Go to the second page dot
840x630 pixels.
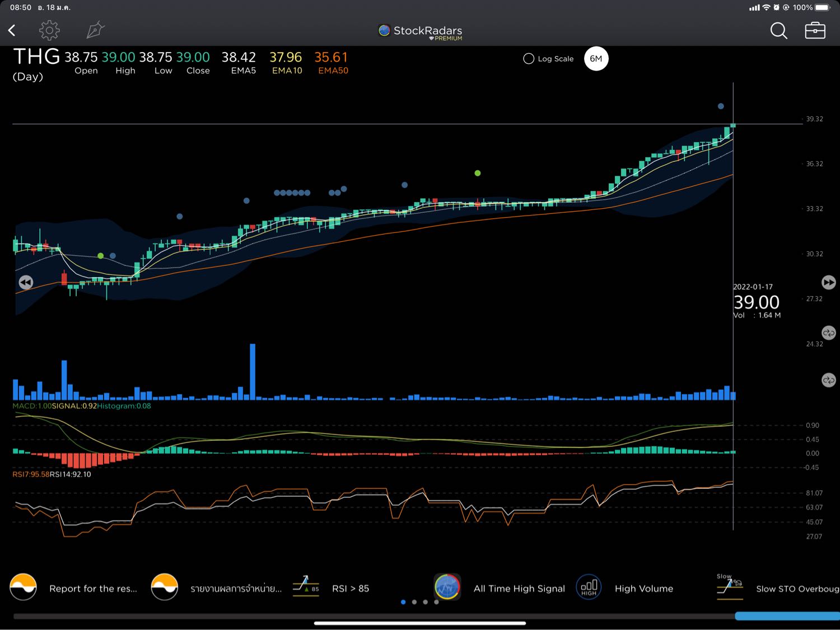tap(414, 602)
